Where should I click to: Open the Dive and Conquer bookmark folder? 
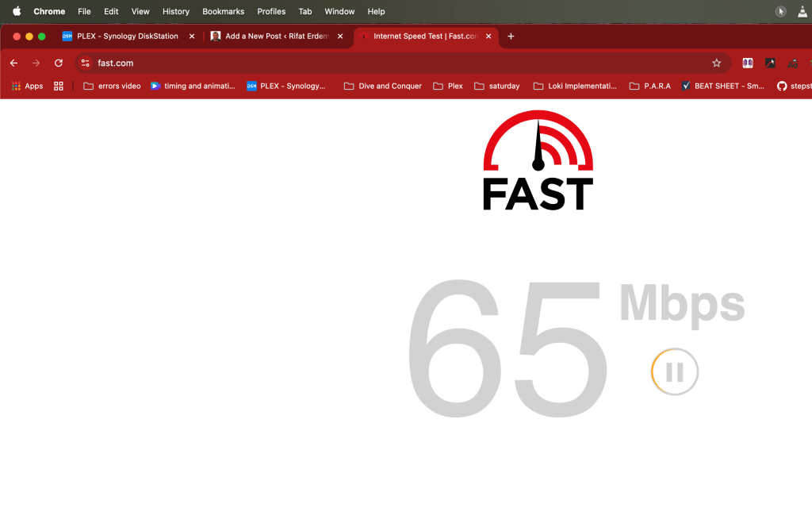383,86
